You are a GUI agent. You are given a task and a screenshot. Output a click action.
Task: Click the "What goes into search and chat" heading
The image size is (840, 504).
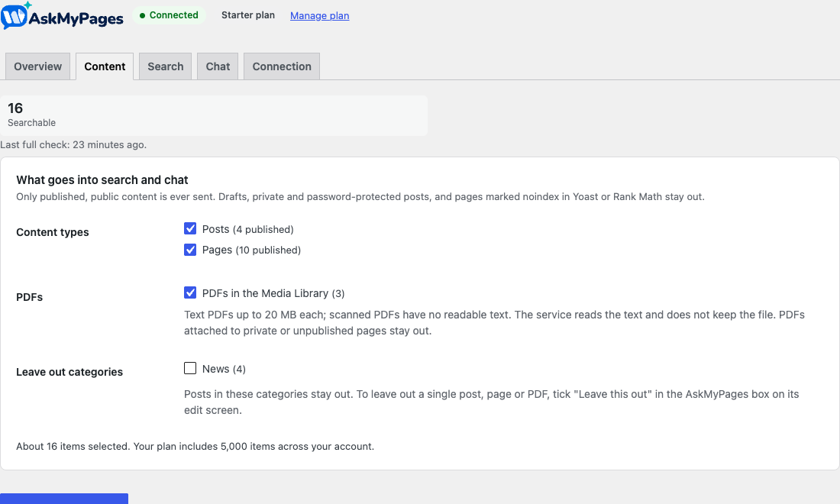click(102, 180)
